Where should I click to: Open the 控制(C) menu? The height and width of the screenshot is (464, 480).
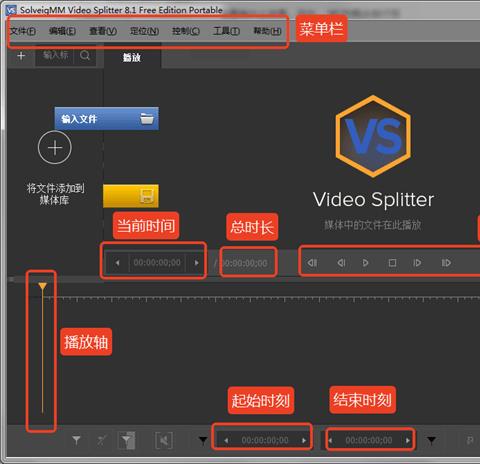point(186,31)
